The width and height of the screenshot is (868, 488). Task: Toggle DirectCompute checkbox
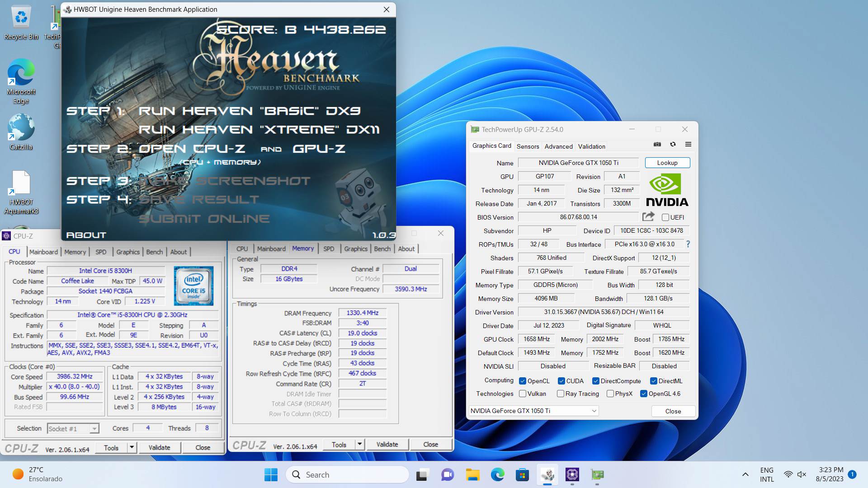(x=596, y=381)
